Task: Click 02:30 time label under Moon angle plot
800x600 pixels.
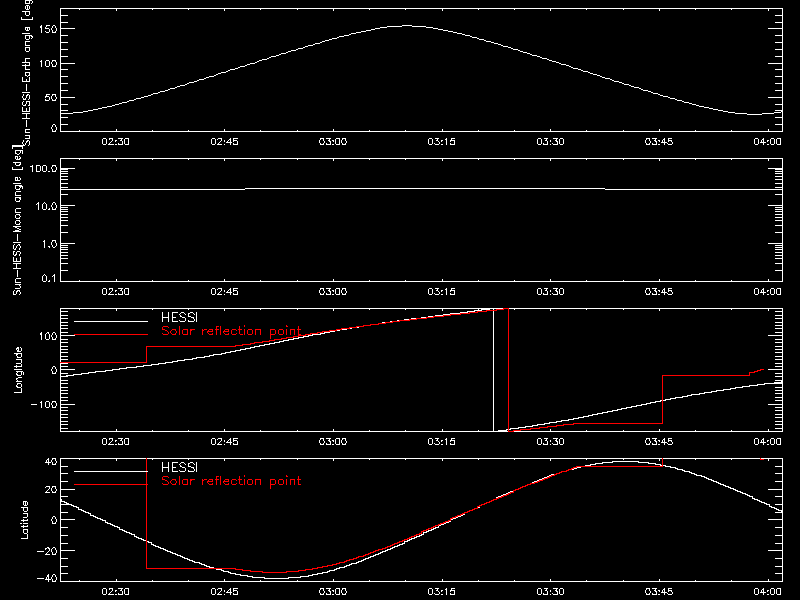Action: (115, 292)
